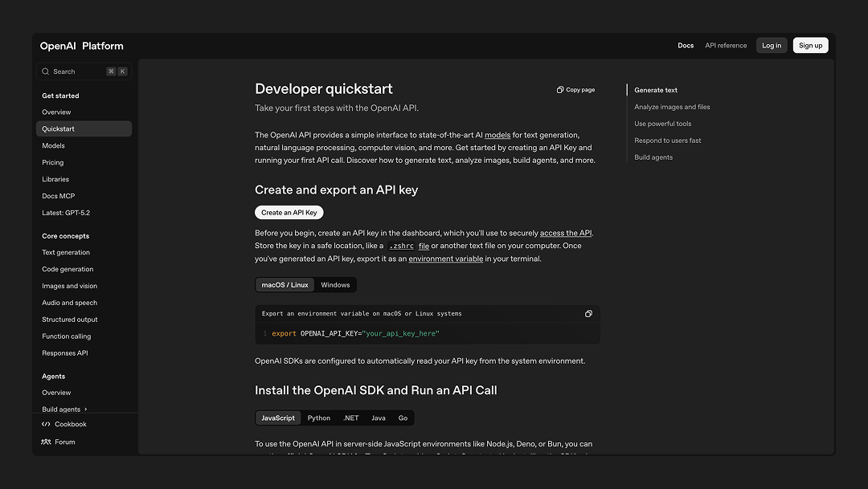868x489 pixels.
Task: Click the export OPENAI_API_KEY code line
Action: (355, 333)
